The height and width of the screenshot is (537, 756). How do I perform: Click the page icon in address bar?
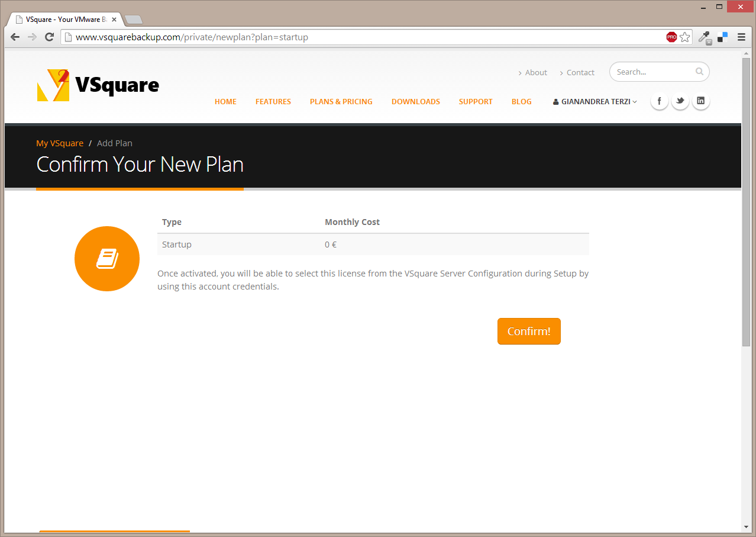(68, 37)
